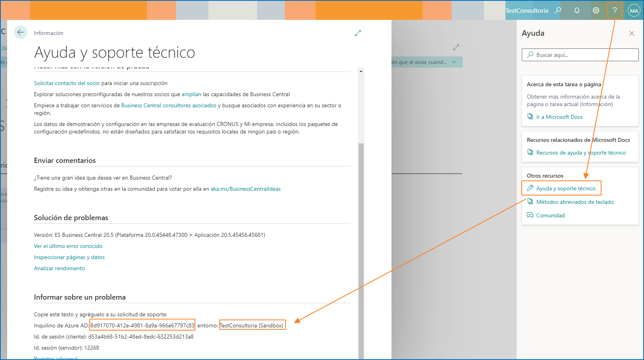Click the TestConsultoria environment name

point(526,10)
